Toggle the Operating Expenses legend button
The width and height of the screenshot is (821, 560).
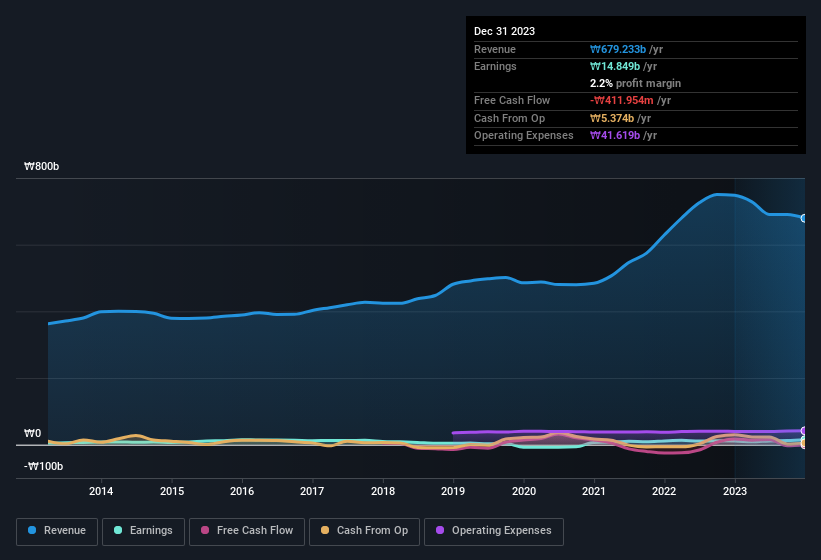pyautogui.click(x=494, y=531)
